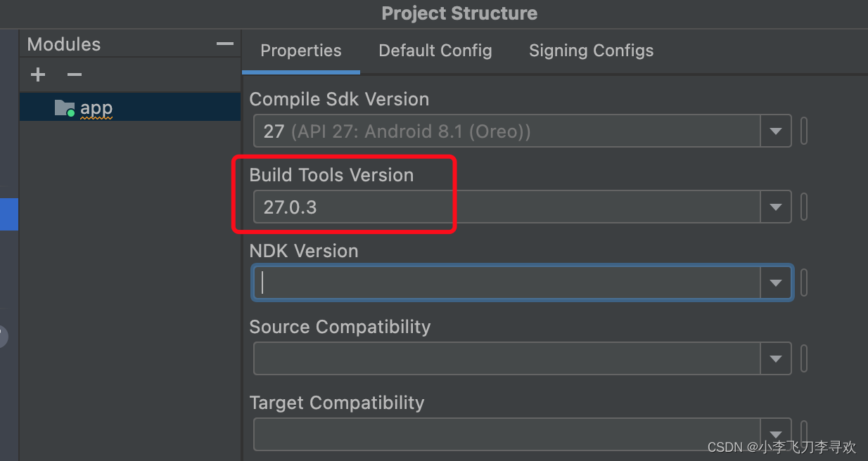This screenshot has height=461, width=868.
Task: Click the Build Tools Version field 27.0.3
Action: point(507,207)
